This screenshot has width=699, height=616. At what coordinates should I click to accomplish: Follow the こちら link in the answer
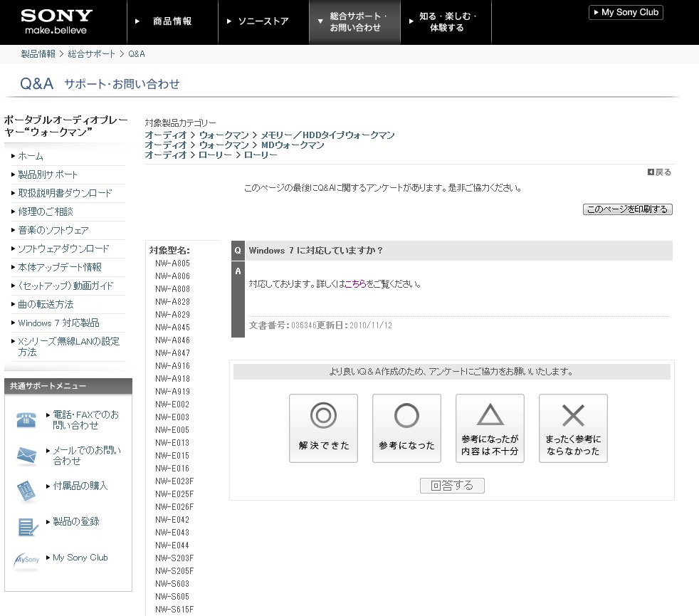click(355, 283)
